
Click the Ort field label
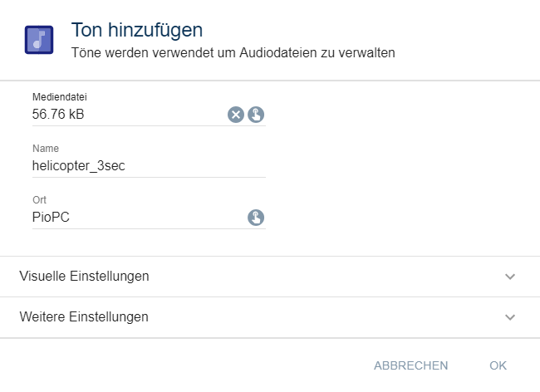pos(40,200)
